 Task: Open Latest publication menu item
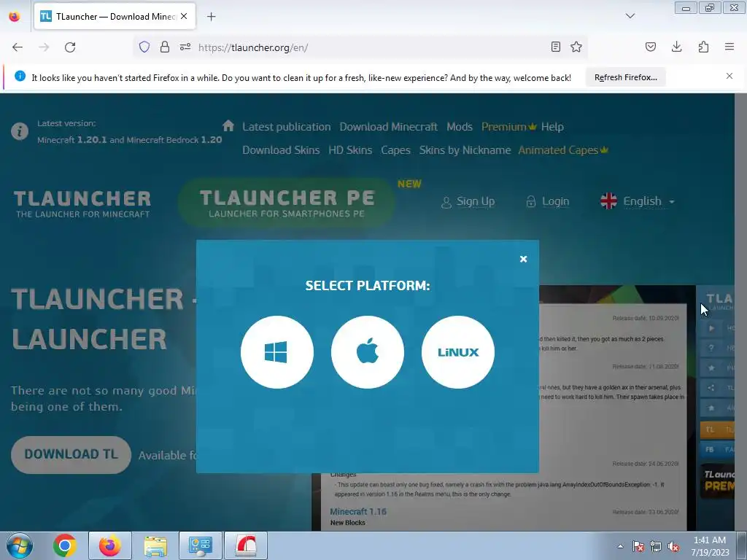(286, 127)
